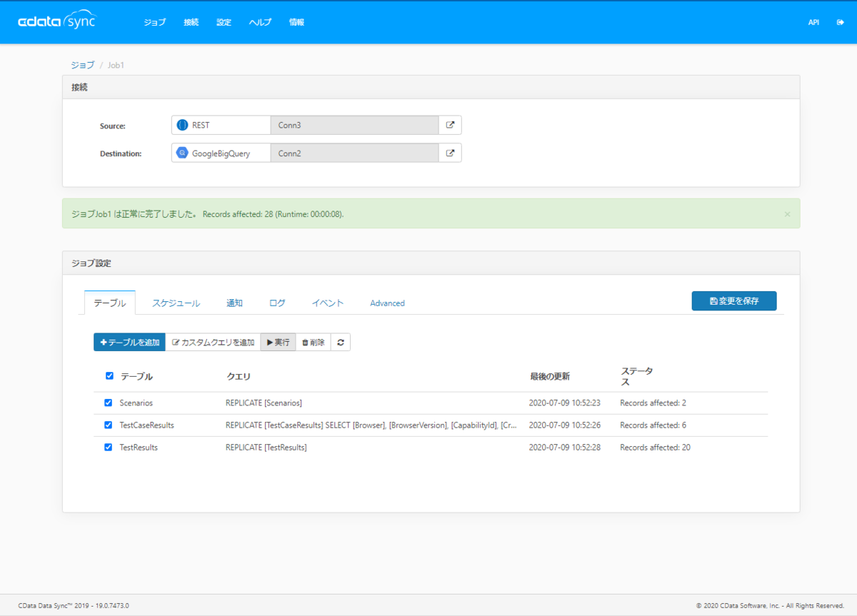Uncheck the Scenarios table checkbox
The height and width of the screenshot is (616, 857).
(x=109, y=403)
